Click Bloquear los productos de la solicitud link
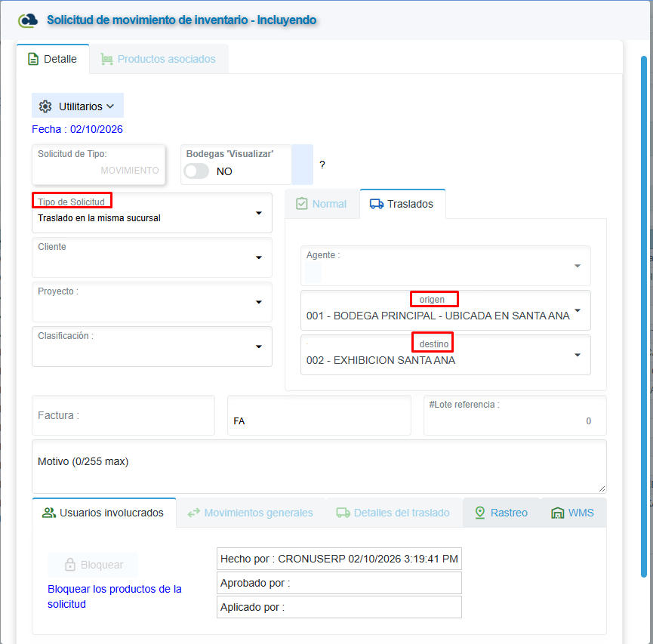This screenshot has height=644, width=653. pyautogui.click(x=115, y=596)
